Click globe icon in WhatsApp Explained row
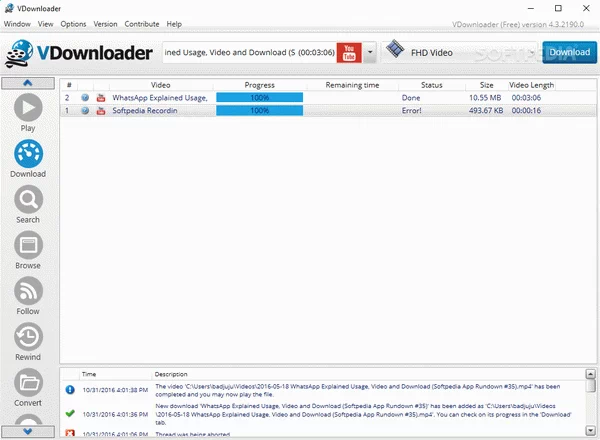 [85, 98]
